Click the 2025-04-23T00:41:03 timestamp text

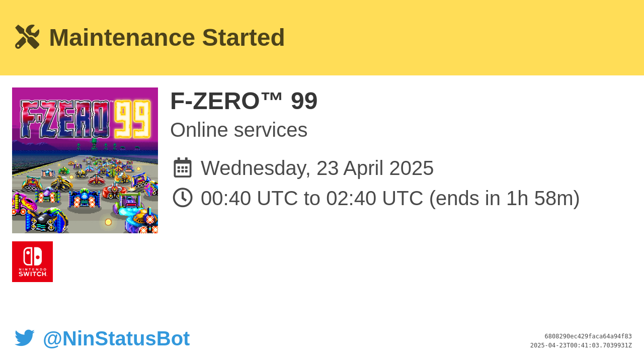581,345
